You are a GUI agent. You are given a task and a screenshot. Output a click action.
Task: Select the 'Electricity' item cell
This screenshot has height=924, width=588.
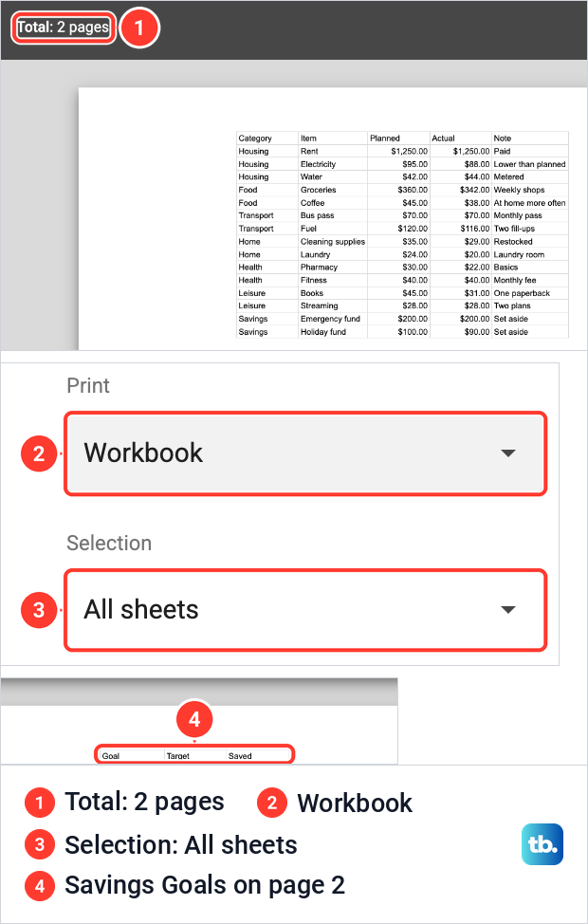tap(318, 164)
